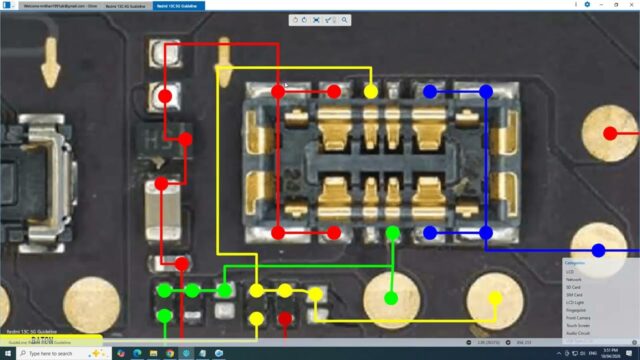Click the zoom percentage value in status bar

pyautogui.click(x=489, y=342)
